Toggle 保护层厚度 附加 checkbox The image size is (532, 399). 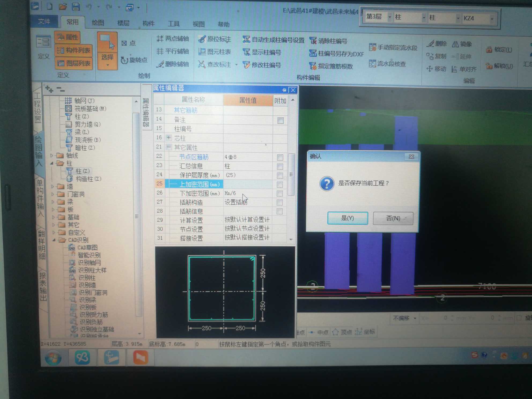click(280, 176)
